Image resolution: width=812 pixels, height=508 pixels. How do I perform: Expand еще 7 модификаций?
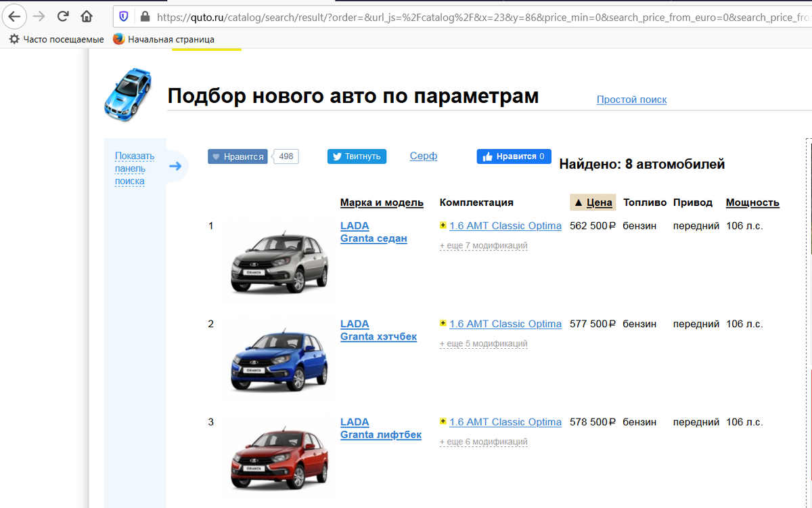[x=483, y=245]
